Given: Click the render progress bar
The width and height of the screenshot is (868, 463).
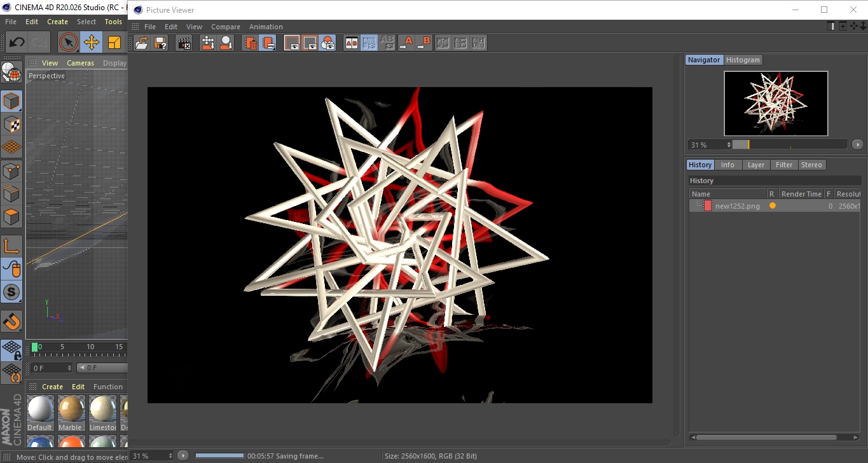Looking at the screenshot, I should point(219,456).
